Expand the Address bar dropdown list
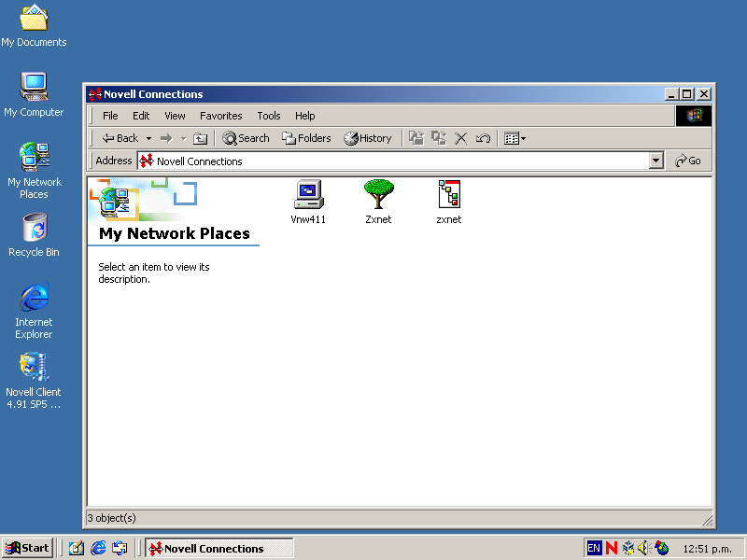The height and width of the screenshot is (560, 747). tap(656, 161)
